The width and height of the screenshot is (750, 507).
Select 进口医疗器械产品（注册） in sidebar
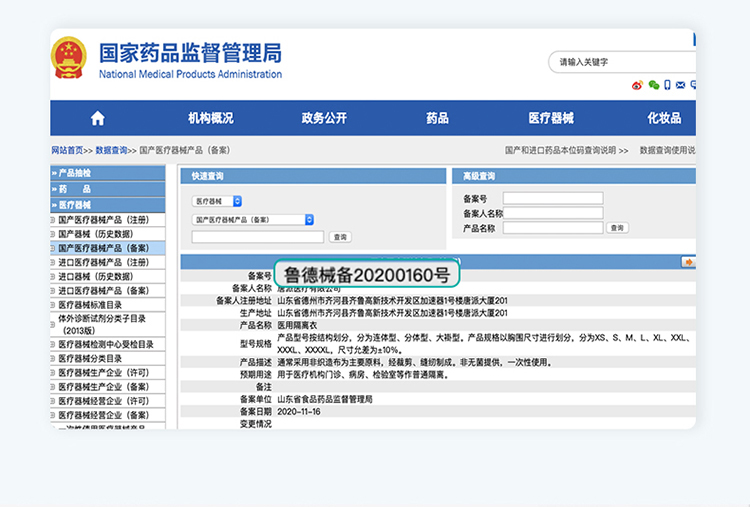tap(103, 262)
